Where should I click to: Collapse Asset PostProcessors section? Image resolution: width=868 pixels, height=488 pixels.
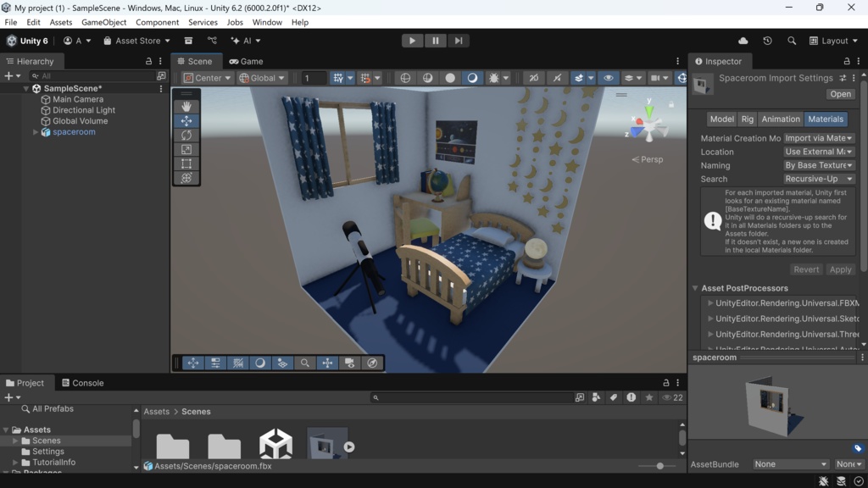(x=695, y=288)
